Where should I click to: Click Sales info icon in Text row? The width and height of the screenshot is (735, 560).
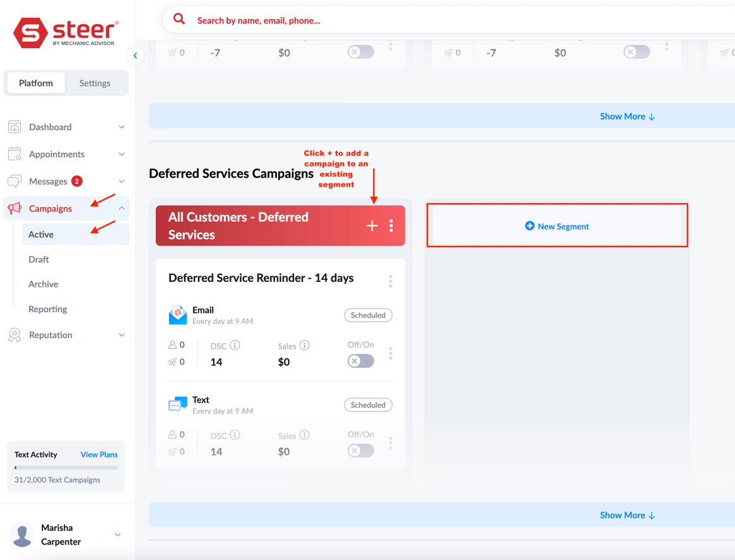point(304,435)
